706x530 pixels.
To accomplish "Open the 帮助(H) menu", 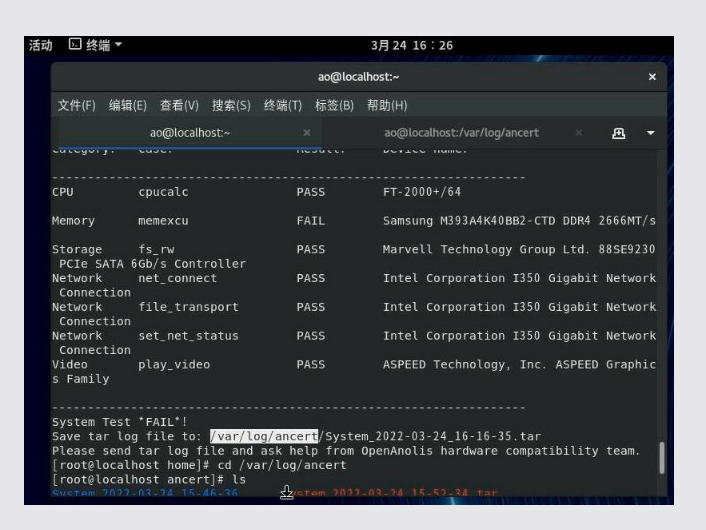I will 387,105.
